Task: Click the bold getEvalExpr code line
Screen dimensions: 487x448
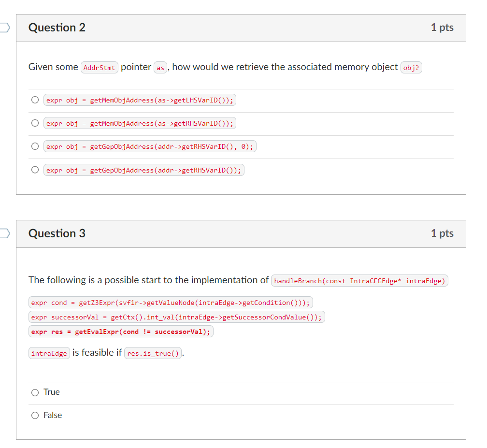Action: pyautogui.click(x=121, y=332)
